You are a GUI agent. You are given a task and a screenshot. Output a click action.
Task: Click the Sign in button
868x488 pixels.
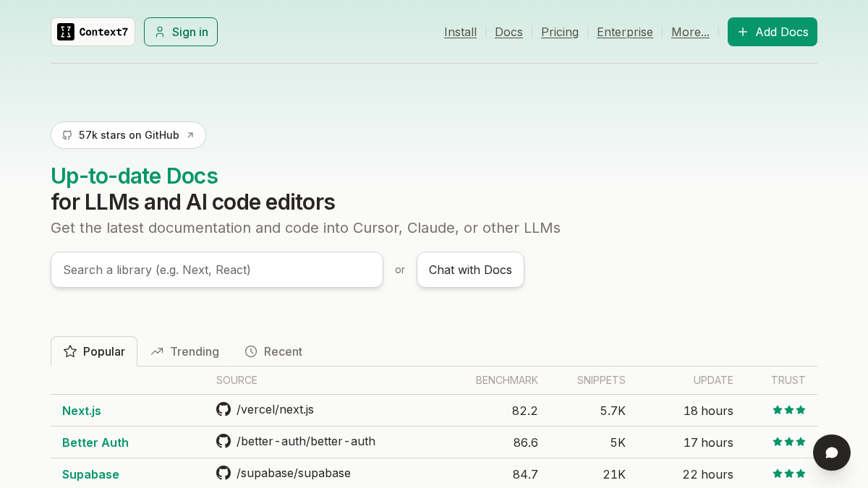(181, 32)
